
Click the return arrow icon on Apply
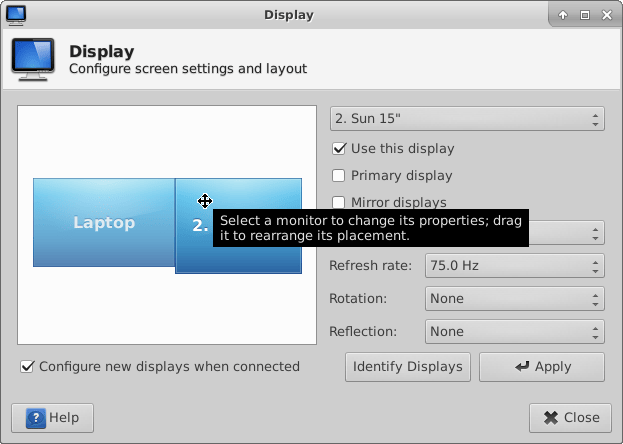(521, 367)
